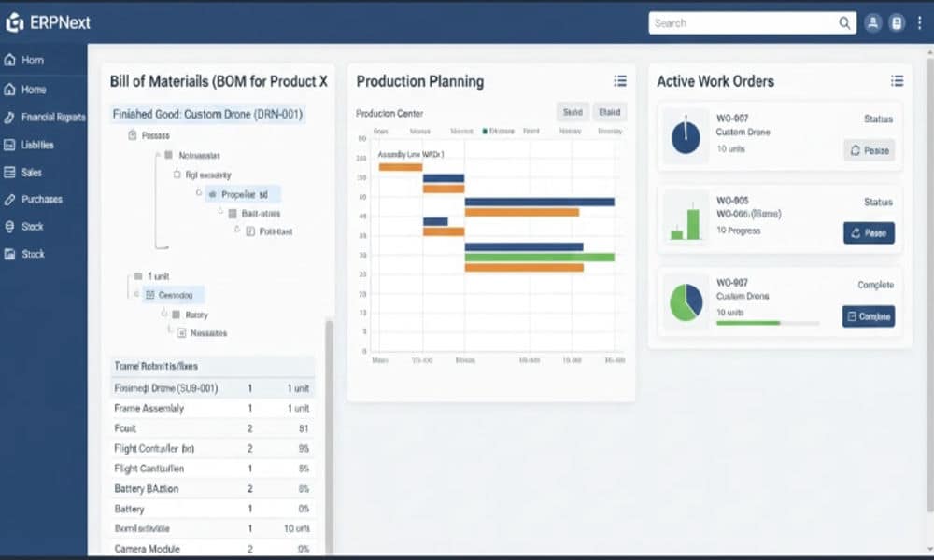Click the Active Work Orders list icon
This screenshot has width=934, height=560.
click(x=897, y=81)
